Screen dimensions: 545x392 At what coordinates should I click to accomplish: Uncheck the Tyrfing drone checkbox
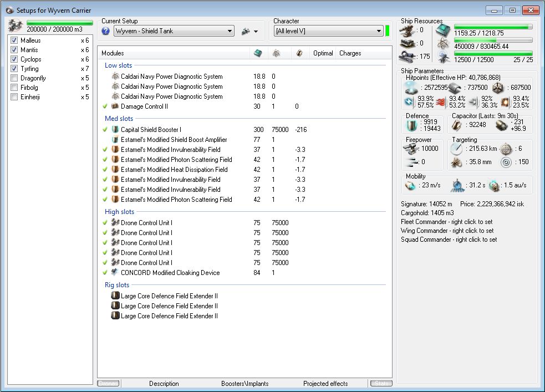pyautogui.click(x=14, y=68)
